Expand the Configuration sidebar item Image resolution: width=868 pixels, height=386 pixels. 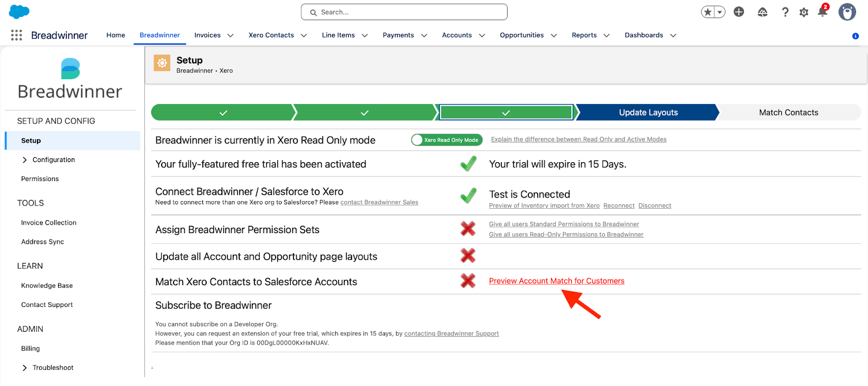24,160
